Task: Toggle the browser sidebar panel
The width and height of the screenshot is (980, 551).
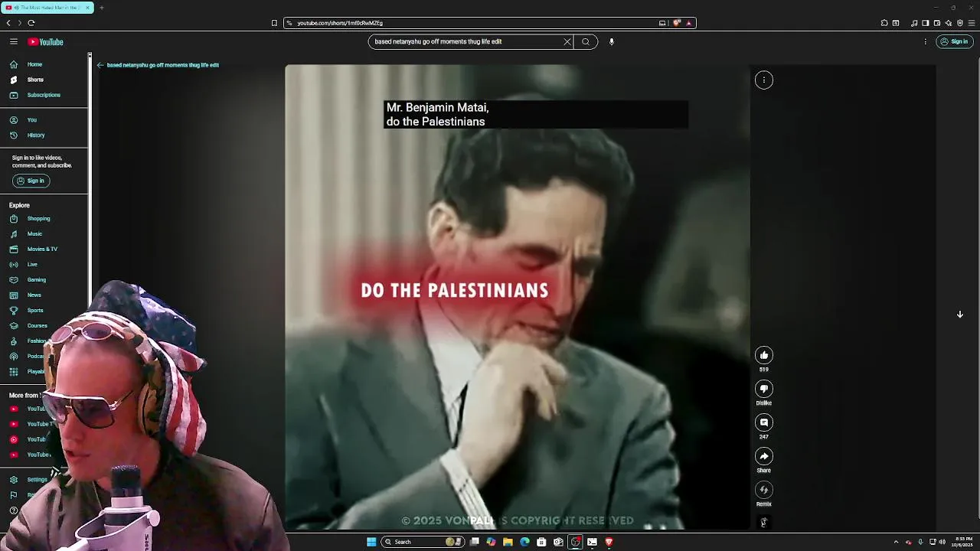Action: click(926, 23)
